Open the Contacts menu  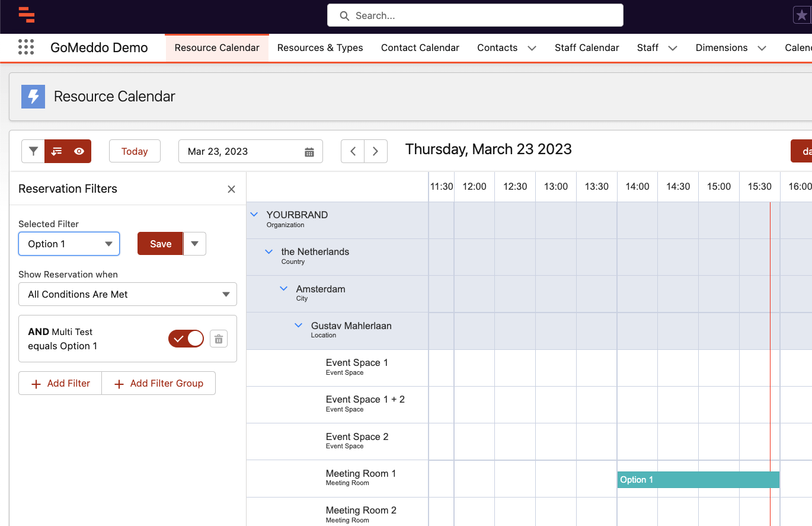coord(507,47)
